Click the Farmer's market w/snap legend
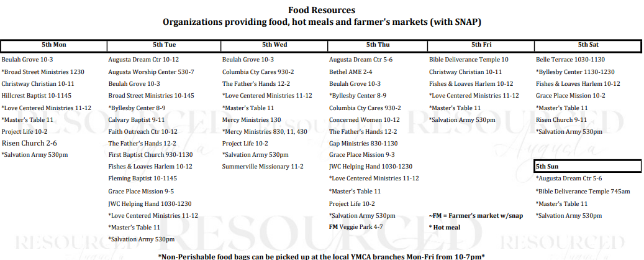Image resolution: width=644 pixels, height=260 pixels. [476, 216]
